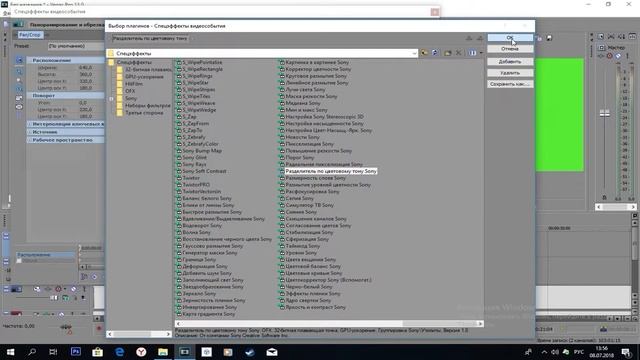Image resolution: width=640 pixels, height=360 pixels.
Task: Select the S_Zebrafy plugin
Action: [193, 137]
